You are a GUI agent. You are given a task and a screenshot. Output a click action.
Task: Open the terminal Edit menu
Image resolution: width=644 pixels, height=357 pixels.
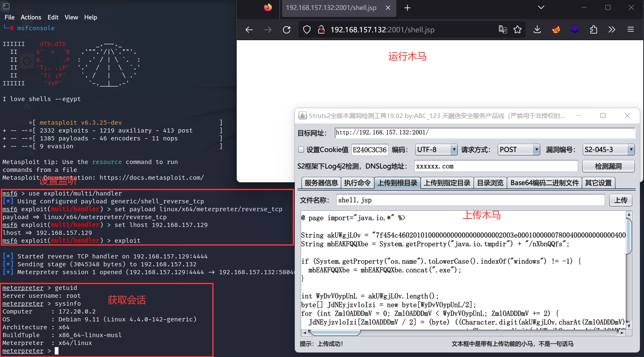(53, 17)
